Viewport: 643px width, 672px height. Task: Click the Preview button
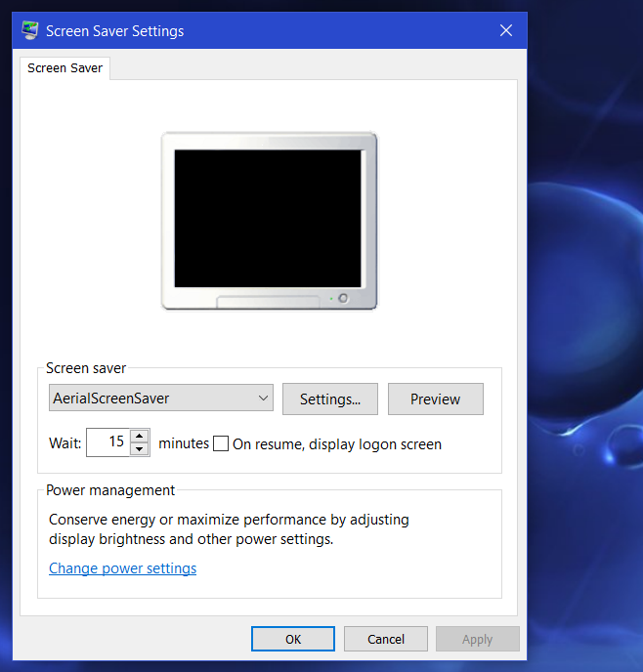[x=436, y=399]
